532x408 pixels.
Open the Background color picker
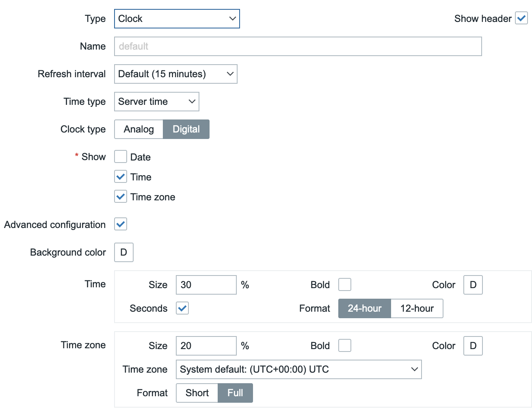124,252
